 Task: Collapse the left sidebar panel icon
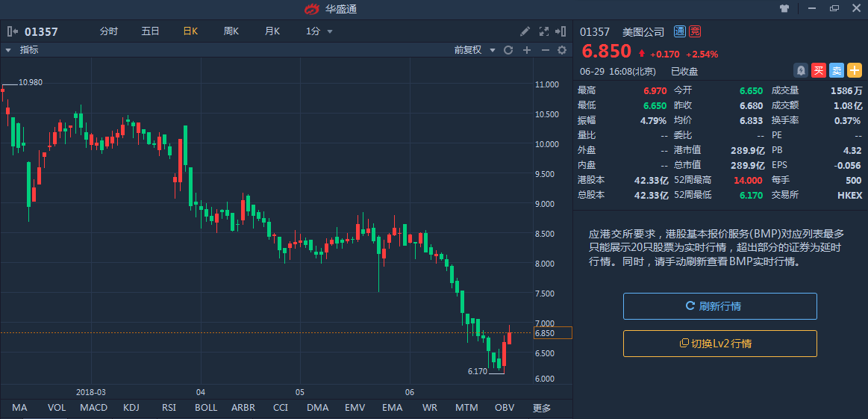coord(13,31)
